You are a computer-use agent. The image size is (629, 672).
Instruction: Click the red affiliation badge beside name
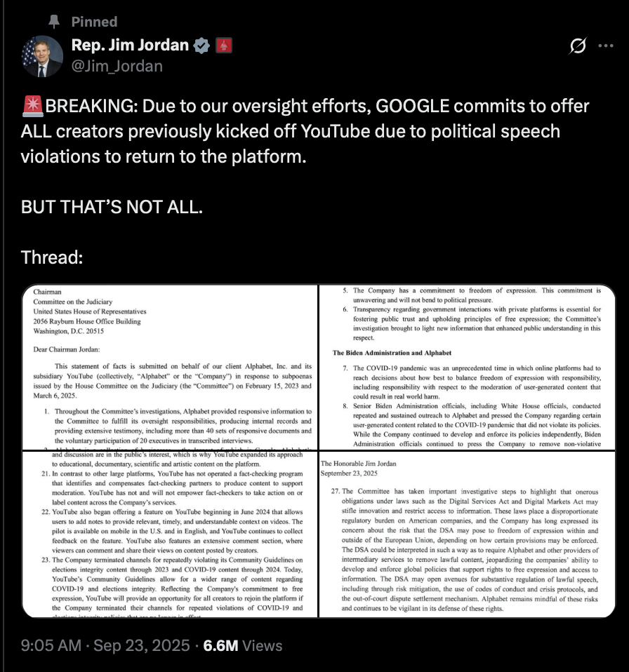pos(223,46)
